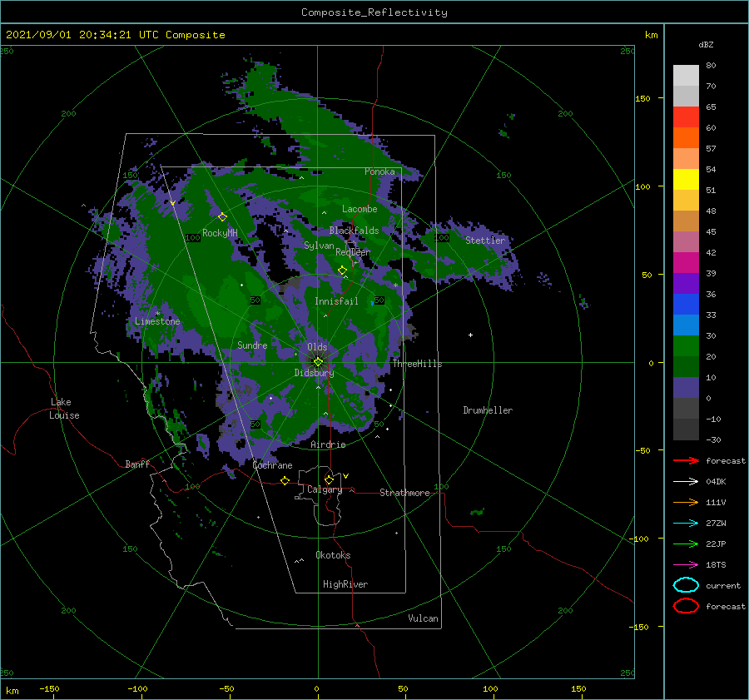749x700 pixels.
Task: Click the Stettler city label
Action: tap(485, 241)
